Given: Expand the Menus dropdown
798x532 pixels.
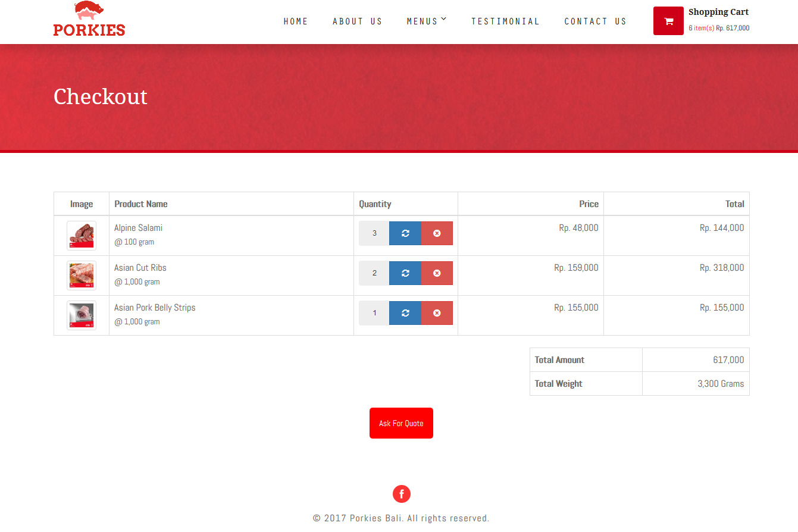Looking at the screenshot, I should (426, 21).
